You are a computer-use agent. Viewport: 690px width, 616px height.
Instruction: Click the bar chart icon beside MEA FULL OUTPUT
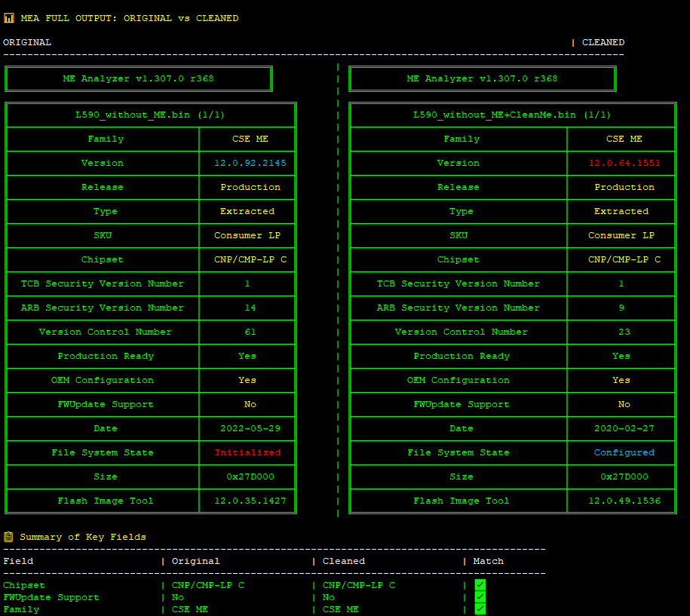click(x=9, y=18)
